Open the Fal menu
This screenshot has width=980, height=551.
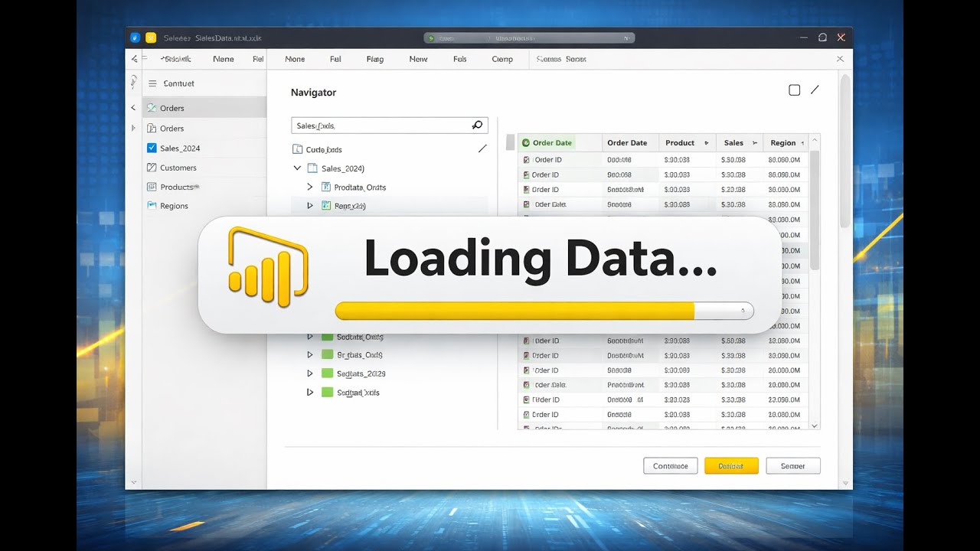click(335, 59)
